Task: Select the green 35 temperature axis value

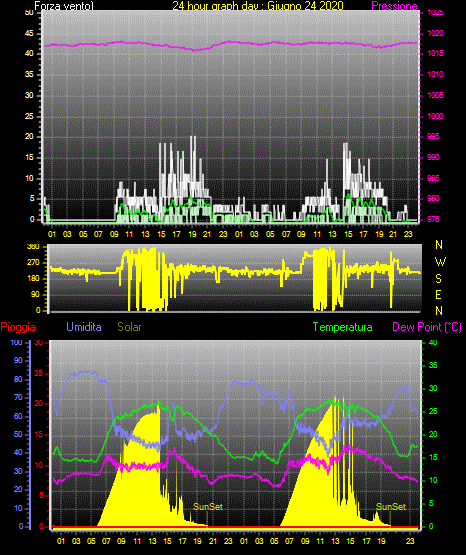Action: point(433,365)
